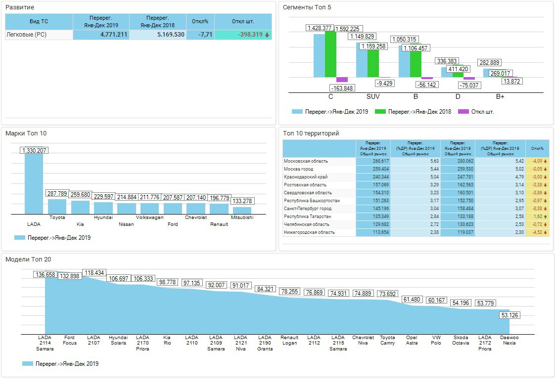
Task: Click the Вид ТС column header
Action: pos(39,22)
